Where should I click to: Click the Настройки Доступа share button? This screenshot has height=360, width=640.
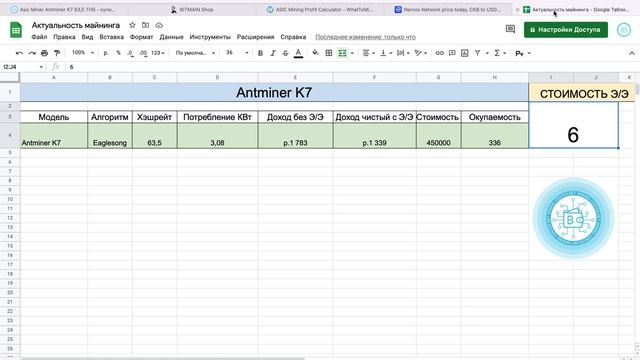(x=566, y=30)
